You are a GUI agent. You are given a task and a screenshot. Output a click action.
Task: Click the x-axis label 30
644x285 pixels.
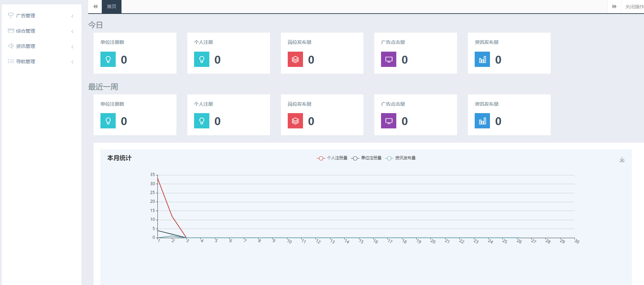tap(577, 242)
